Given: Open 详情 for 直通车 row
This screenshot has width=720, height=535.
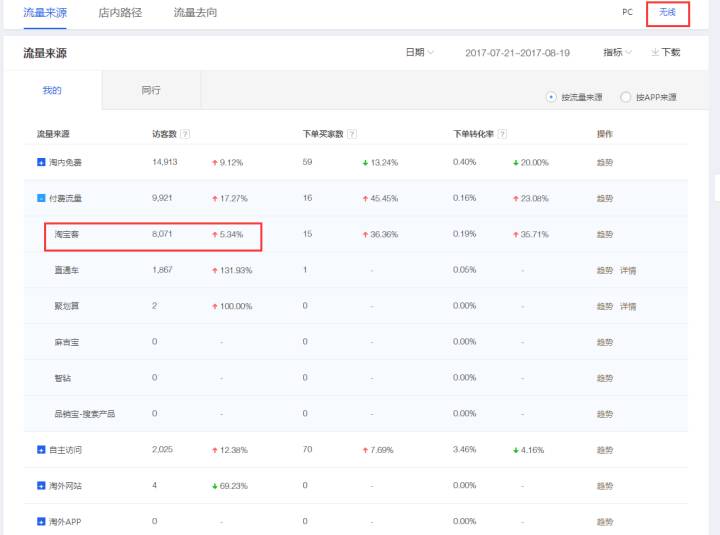Looking at the screenshot, I should [628, 270].
